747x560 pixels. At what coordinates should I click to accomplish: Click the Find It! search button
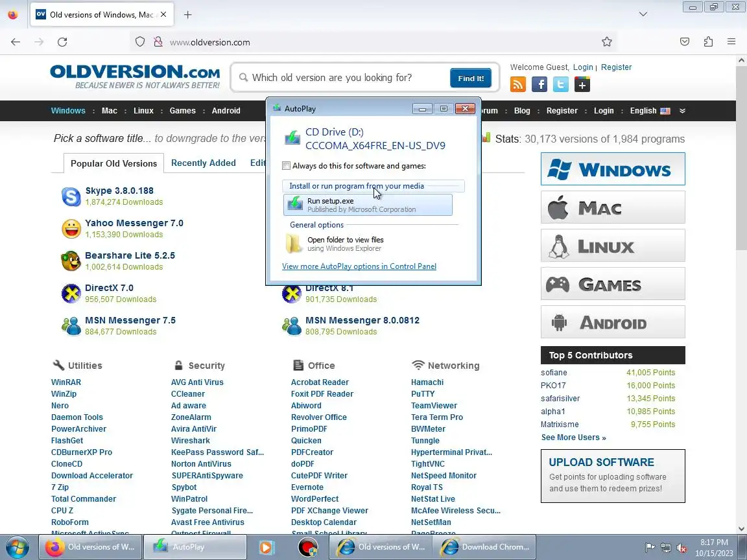pos(471,78)
